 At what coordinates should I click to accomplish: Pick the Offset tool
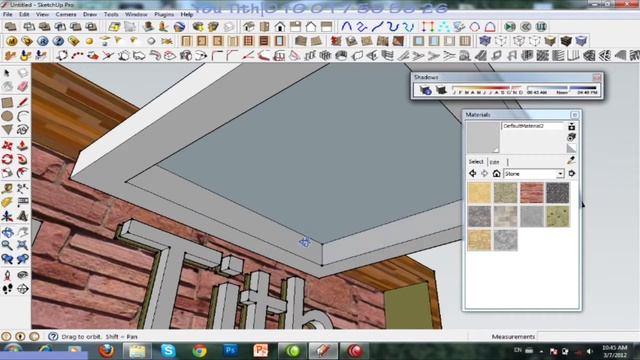[22, 173]
